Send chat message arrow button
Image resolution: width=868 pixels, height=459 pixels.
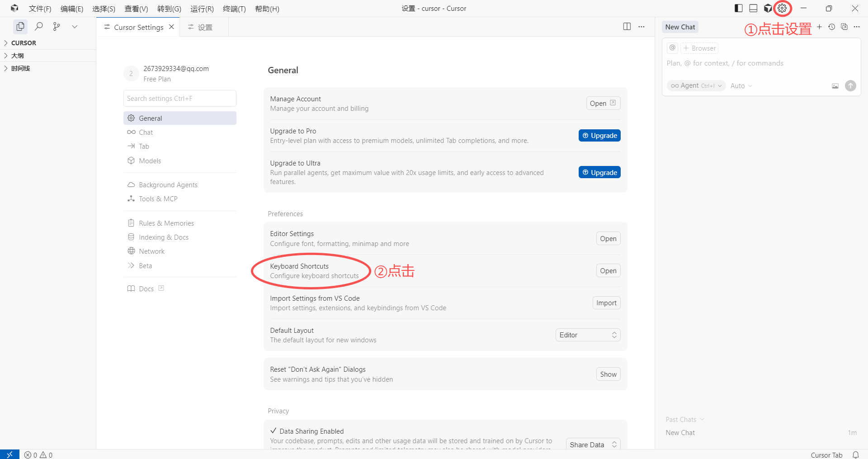coord(850,85)
